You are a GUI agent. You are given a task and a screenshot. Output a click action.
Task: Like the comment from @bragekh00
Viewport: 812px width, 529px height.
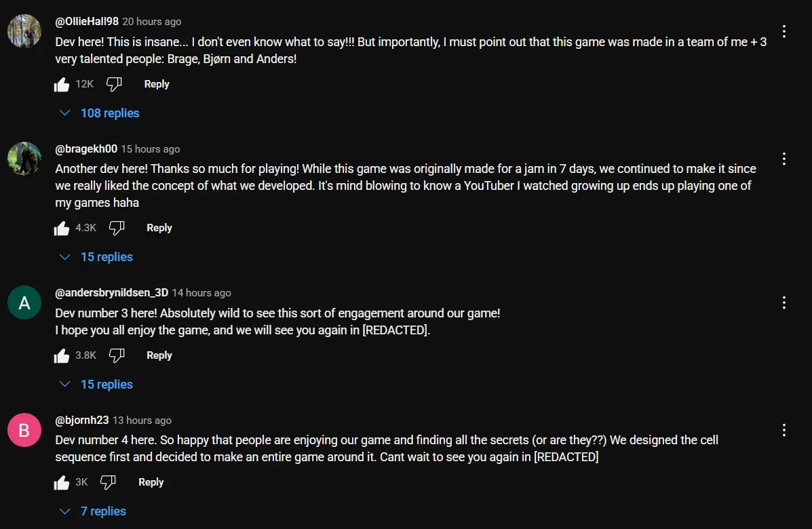tap(62, 229)
